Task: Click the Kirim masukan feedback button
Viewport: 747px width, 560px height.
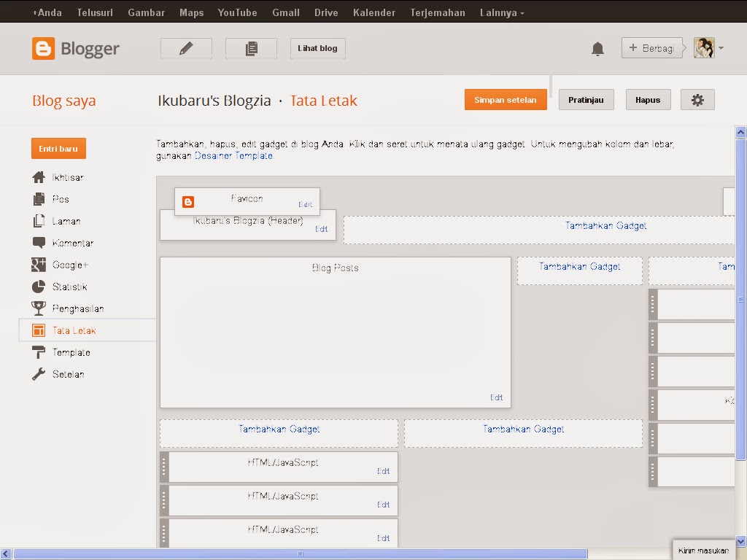Action: click(704, 551)
